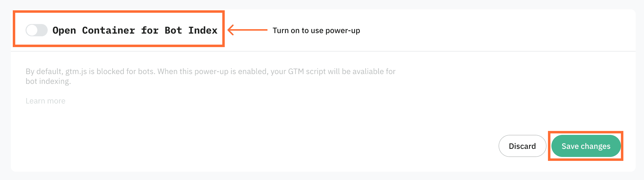Enable the Open Container for Bot Index toggle
This screenshot has height=180, width=644.
point(36,30)
